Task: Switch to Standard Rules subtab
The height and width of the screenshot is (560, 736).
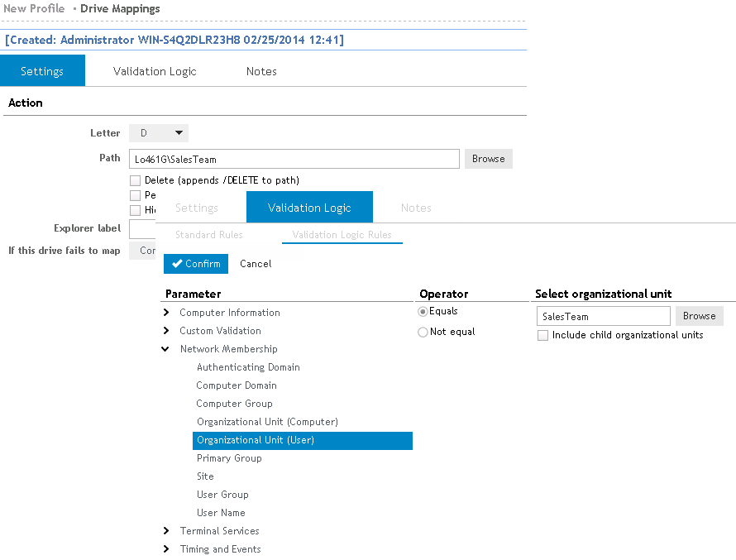Action: tap(209, 235)
